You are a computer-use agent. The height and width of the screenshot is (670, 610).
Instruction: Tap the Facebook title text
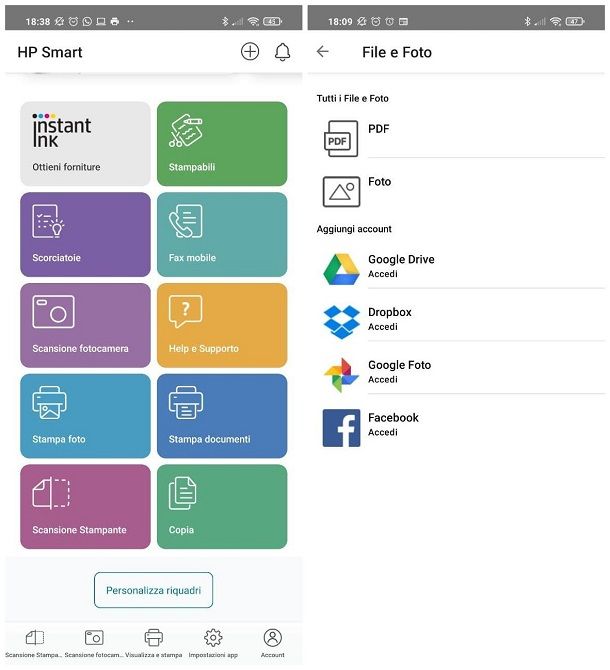(x=393, y=417)
